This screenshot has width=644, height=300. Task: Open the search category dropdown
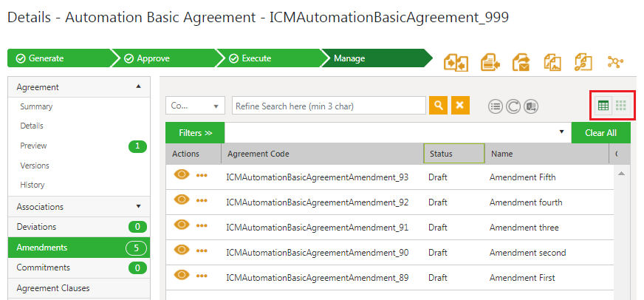coord(195,106)
